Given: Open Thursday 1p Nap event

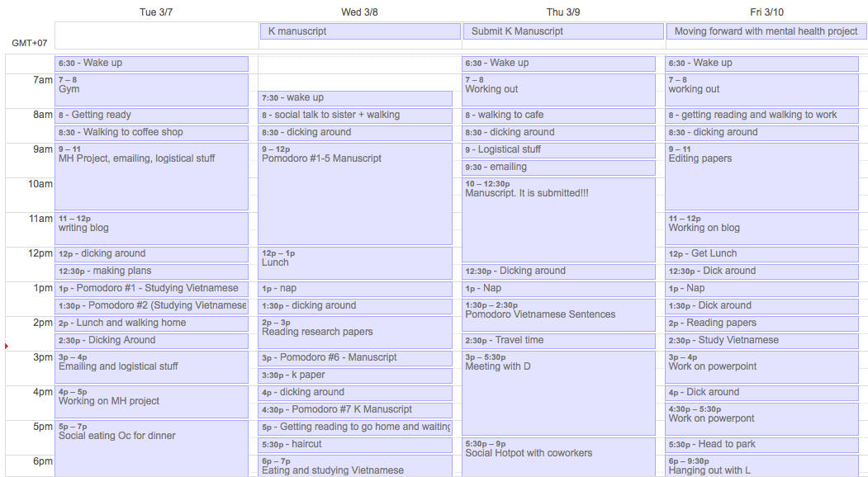Looking at the screenshot, I should 558,288.
